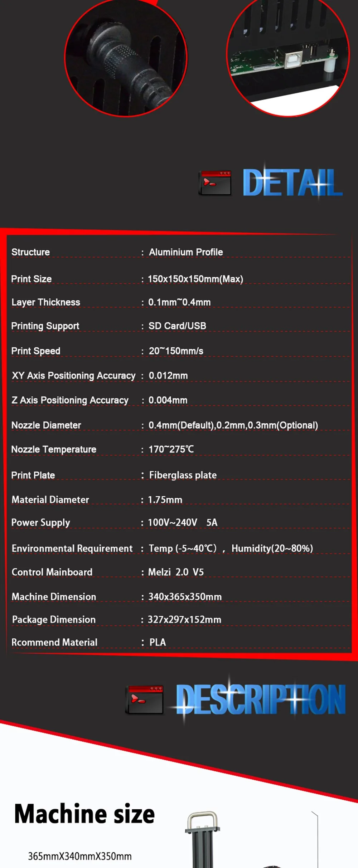Screen dimensions: 358x868
Task: Click the Machine size heading
Action: click(84, 814)
